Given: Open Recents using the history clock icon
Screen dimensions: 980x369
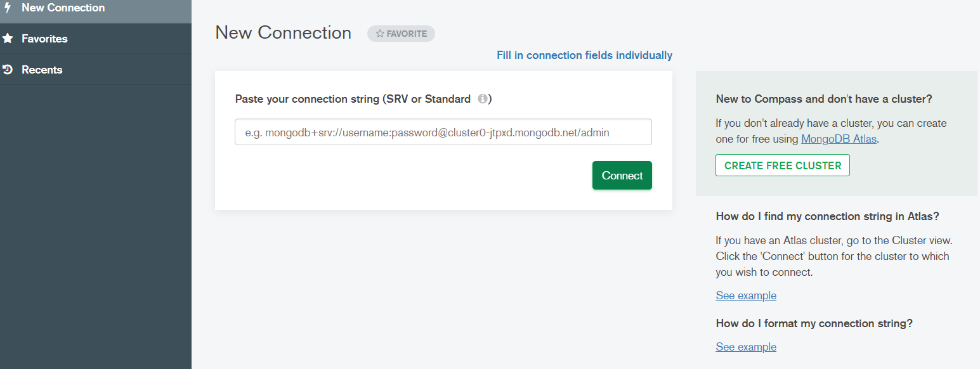Looking at the screenshot, I should tap(8, 70).
